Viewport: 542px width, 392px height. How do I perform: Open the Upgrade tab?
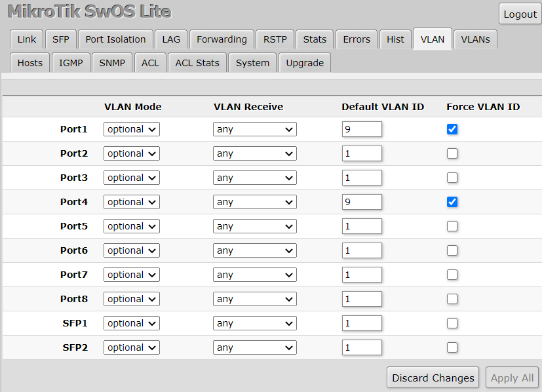[x=304, y=62]
